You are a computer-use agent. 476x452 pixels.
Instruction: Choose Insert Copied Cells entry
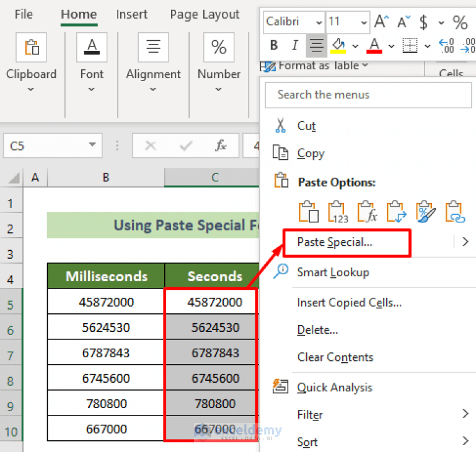click(350, 302)
